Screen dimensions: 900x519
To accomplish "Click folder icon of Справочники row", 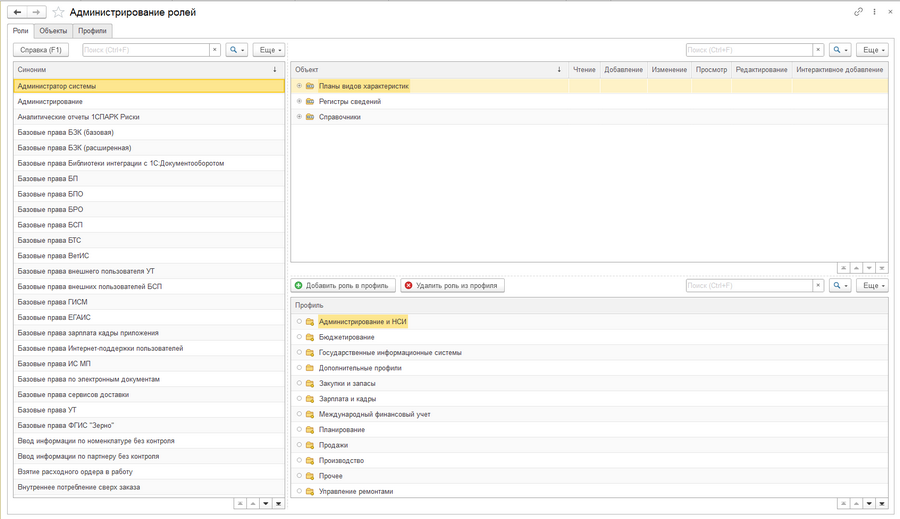I will (x=310, y=117).
